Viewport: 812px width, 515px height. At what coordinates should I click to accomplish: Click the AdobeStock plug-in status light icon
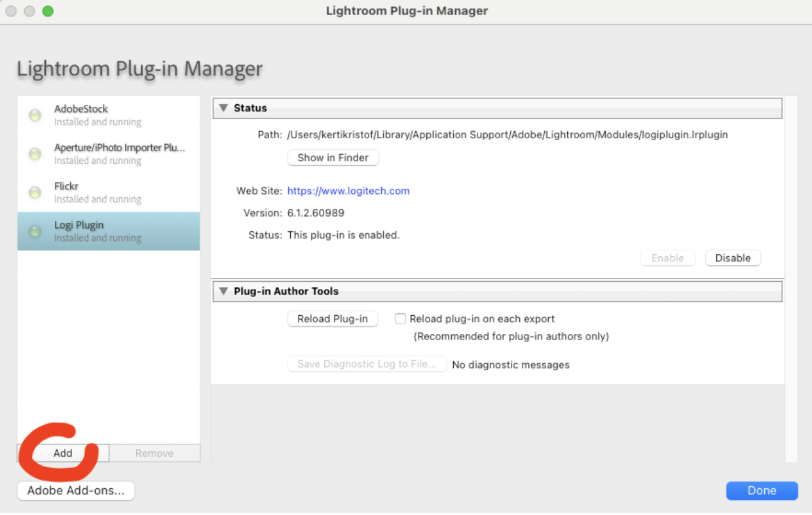pos(35,115)
